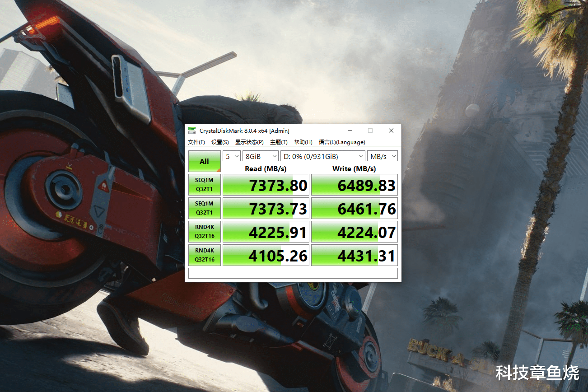Open the 语言(L)(Language) menu

(341, 142)
